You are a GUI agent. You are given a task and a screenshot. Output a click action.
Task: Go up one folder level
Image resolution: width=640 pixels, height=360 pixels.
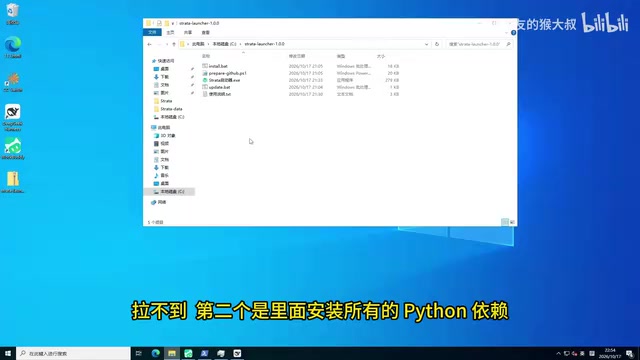pos(174,44)
